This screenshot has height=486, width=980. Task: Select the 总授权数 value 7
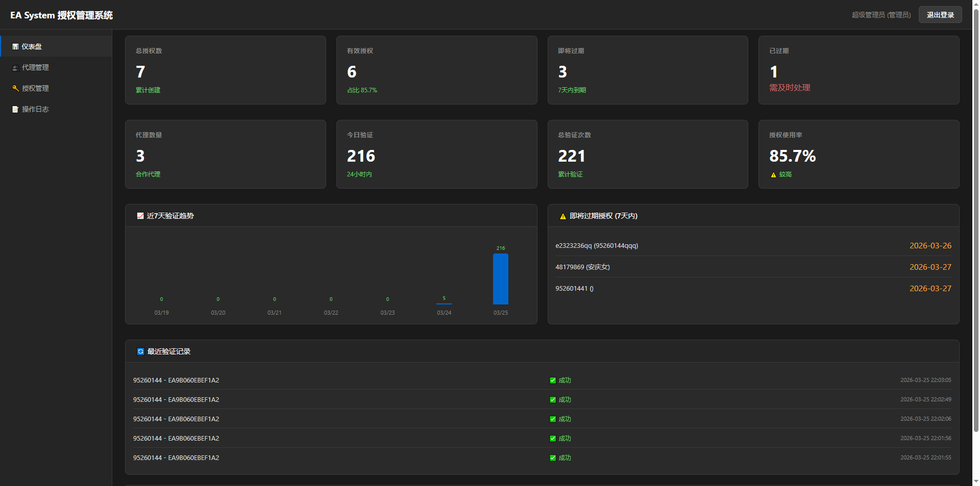(x=140, y=72)
